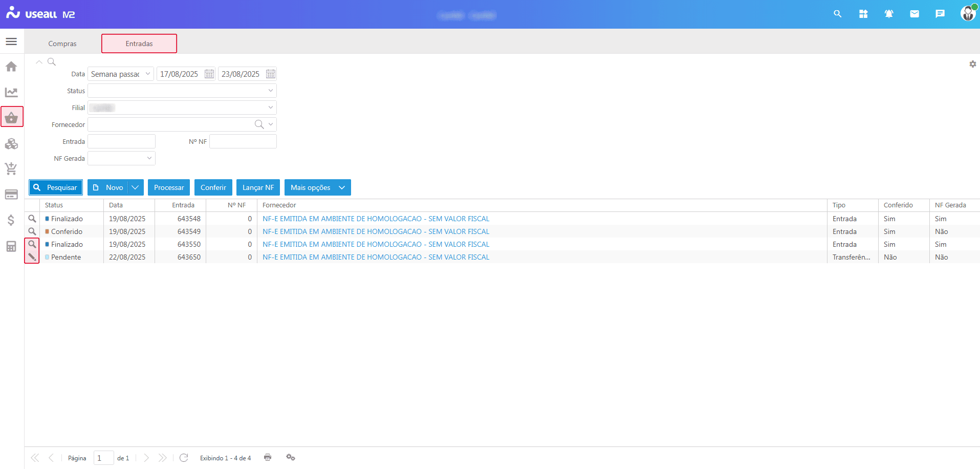The width and height of the screenshot is (980, 469).
Task: Open the start date calendar picker
Action: pos(209,74)
